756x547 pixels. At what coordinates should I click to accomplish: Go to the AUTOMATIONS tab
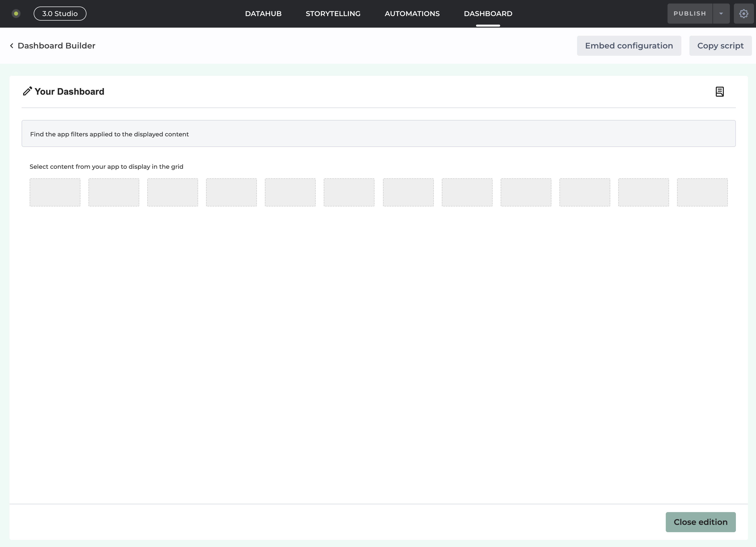(412, 14)
